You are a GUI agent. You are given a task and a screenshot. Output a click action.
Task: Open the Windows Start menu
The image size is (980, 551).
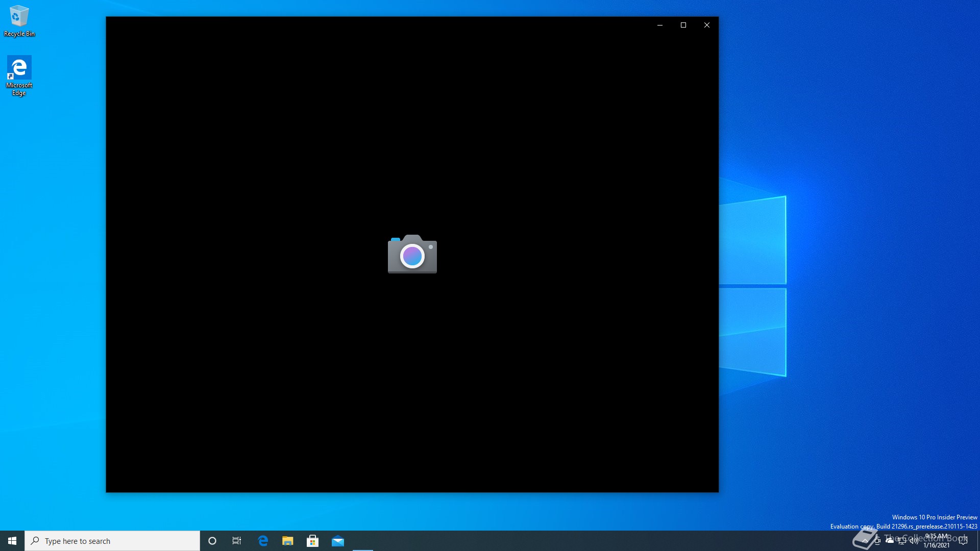[12, 541]
